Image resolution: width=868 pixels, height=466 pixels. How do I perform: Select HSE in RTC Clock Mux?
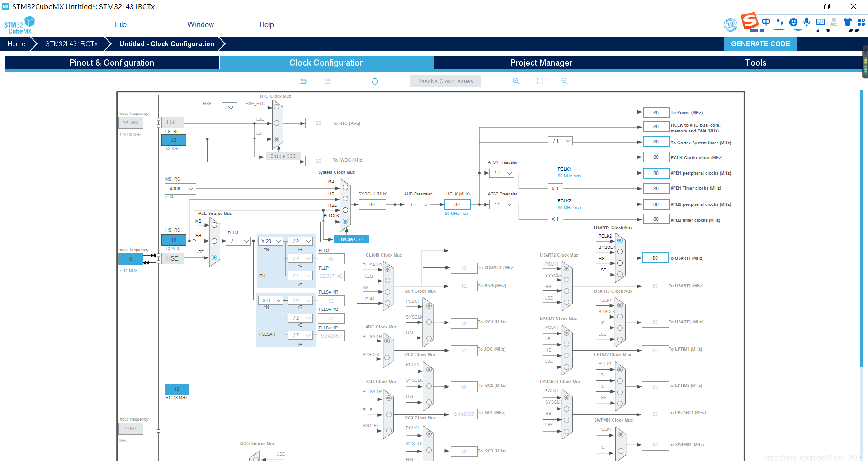pos(277,107)
